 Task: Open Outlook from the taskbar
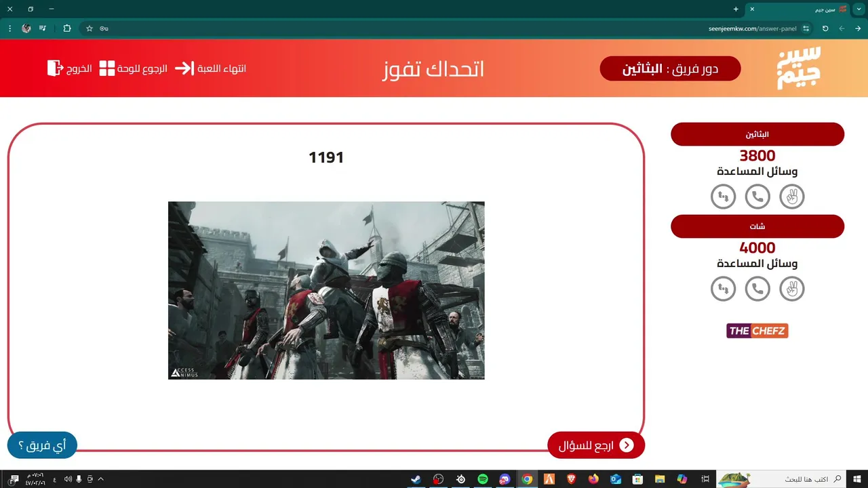pyautogui.click(x=616, y=479)
